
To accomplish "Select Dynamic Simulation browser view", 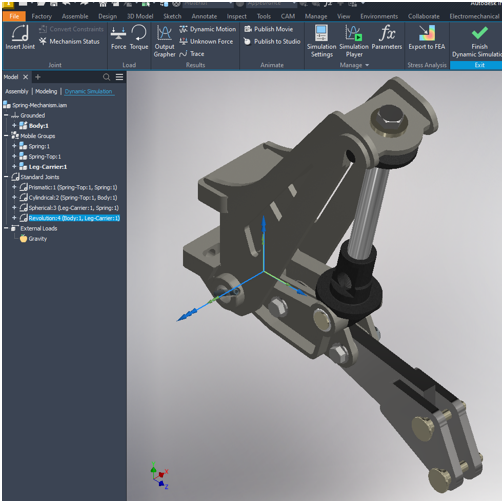I will pyautogui.click(x=88, y=91).
